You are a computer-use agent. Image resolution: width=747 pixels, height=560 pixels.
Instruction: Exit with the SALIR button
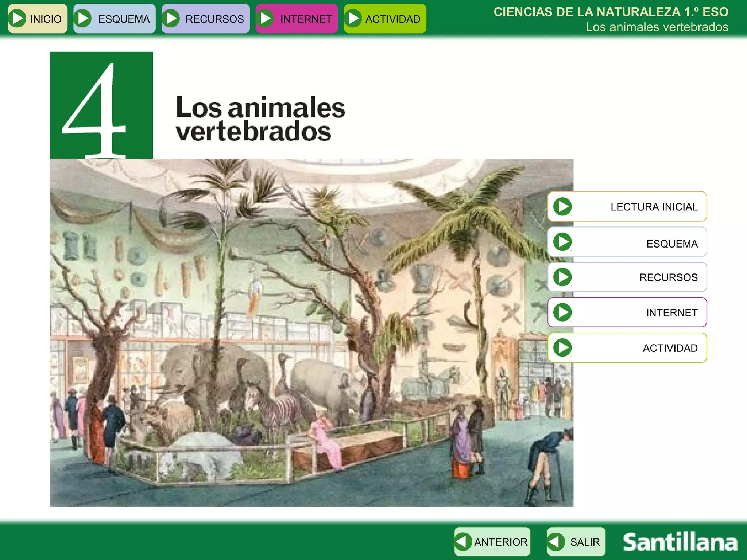point(584,542)
